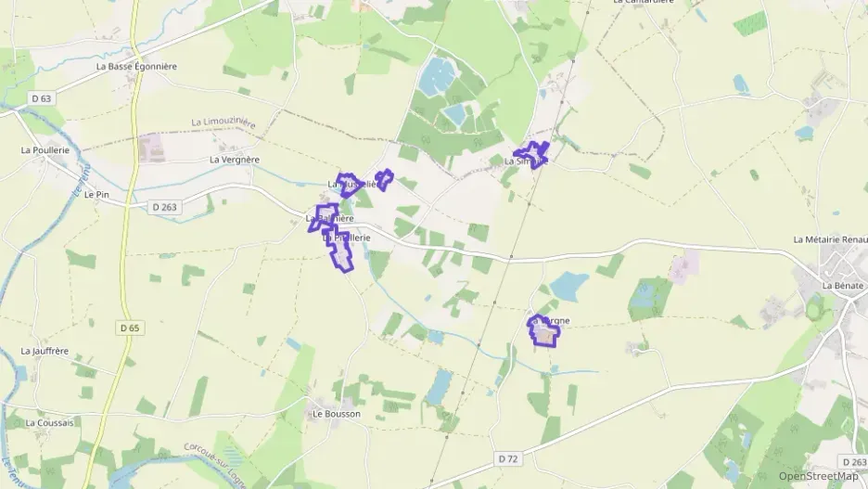Click the D 263 road shield near Le Pin
This screenshot has height=489, width=868.
[x=164, y=207]
